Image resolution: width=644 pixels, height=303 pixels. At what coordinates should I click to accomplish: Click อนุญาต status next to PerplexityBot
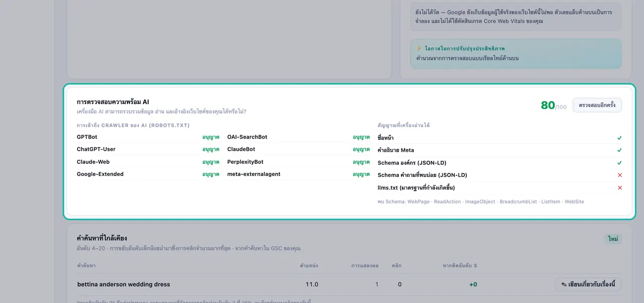click(x=361, y=162)
